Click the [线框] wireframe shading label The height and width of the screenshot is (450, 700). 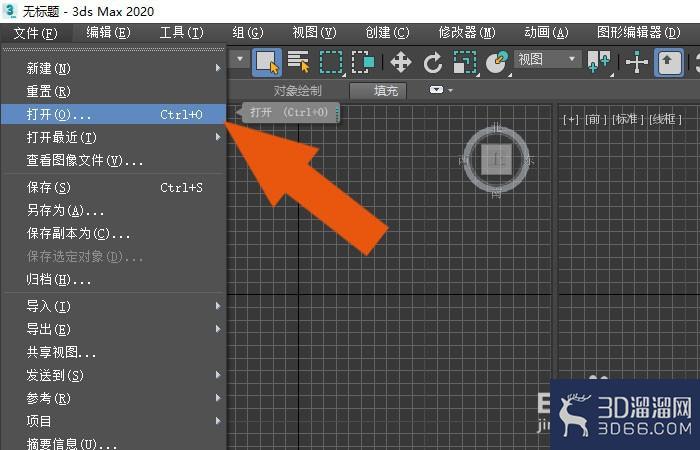[x=666, y=119]
